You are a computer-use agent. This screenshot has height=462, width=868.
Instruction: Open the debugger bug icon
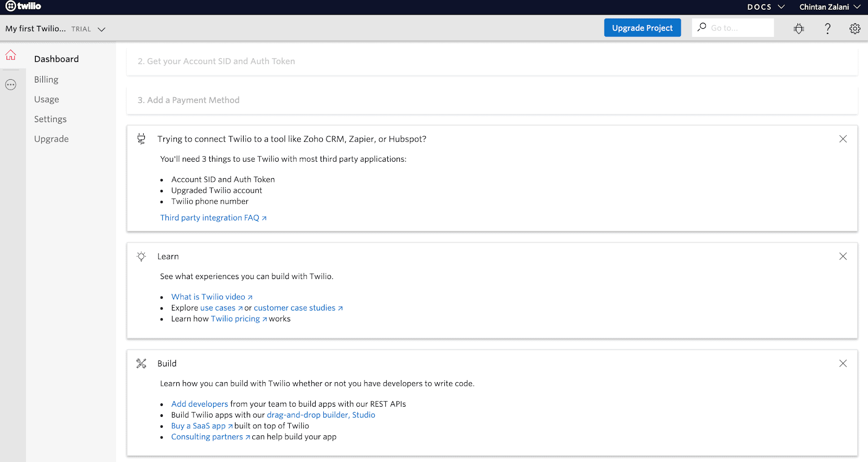coord(799,29)
